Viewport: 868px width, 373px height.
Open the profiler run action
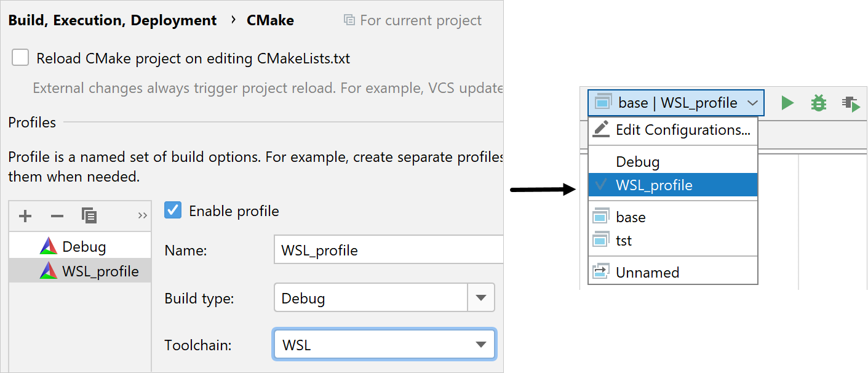851,103
